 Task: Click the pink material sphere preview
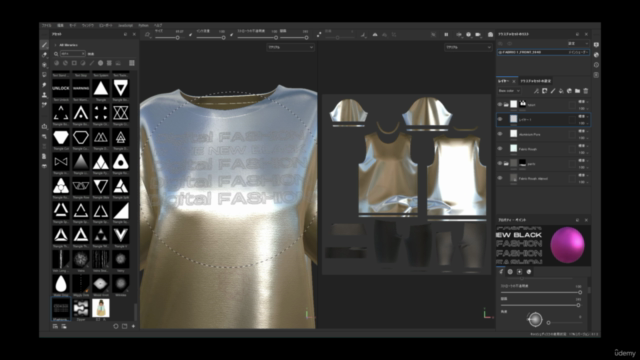point(567,245)
